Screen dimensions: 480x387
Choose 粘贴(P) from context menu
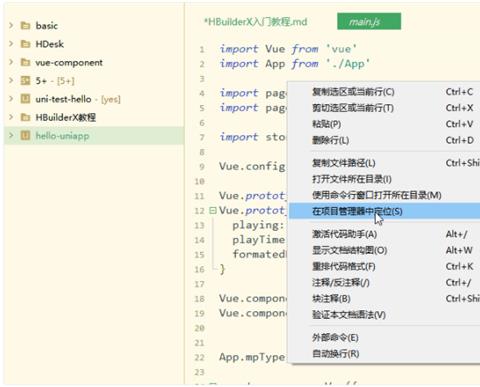[384, 124]
